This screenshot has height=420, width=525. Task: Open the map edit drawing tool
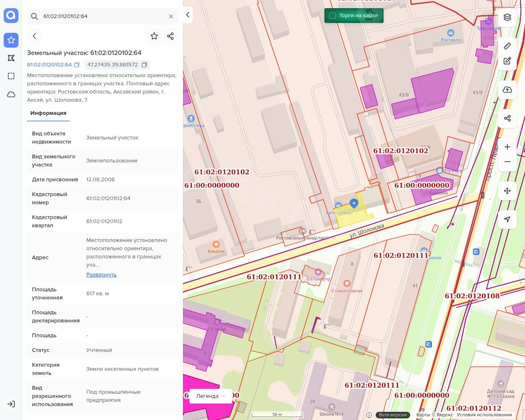[507, 61]
